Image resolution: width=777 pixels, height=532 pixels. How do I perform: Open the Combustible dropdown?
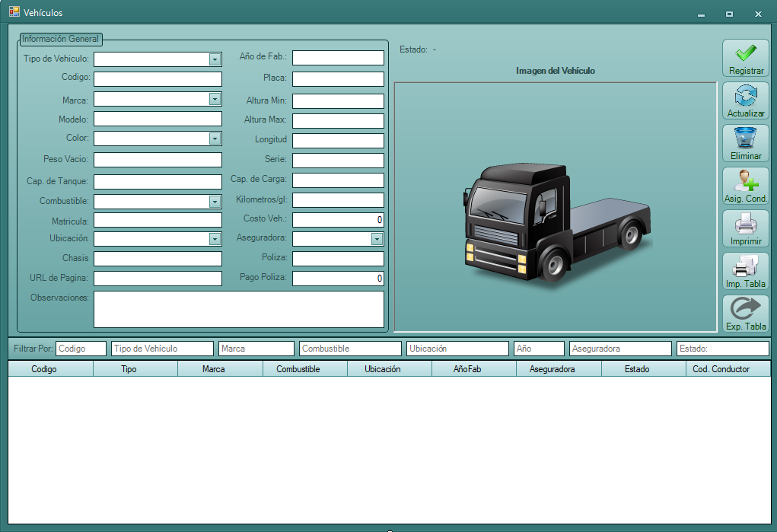[x=215, y=202]
